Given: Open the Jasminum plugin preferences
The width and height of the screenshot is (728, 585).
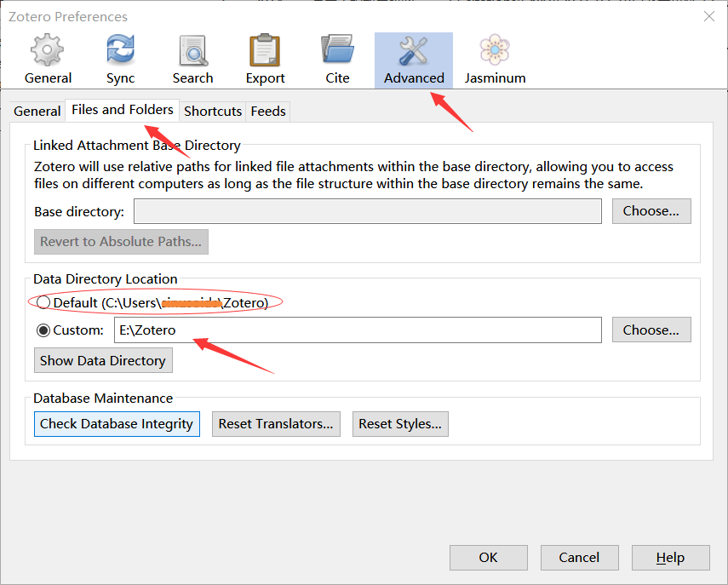Looking at the screenshot, I should pyautogui.click(x=495, y=59).
